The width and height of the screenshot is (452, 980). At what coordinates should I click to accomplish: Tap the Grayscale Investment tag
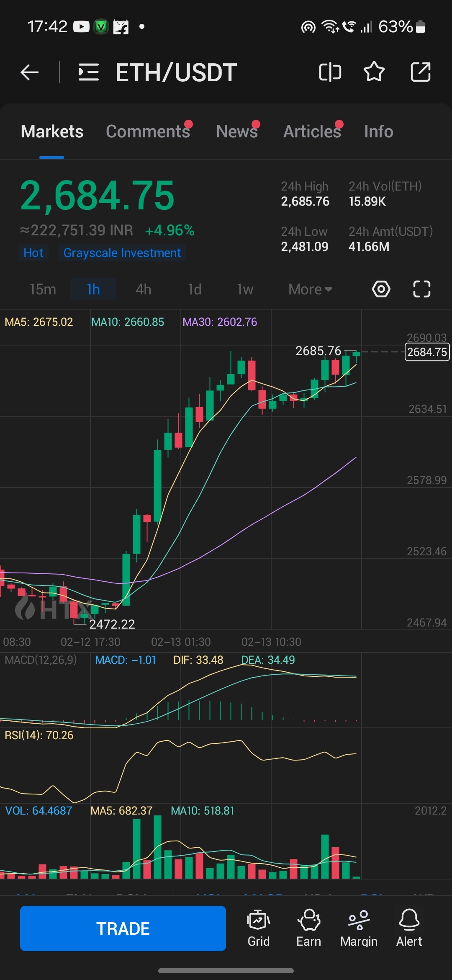point(122,253)
